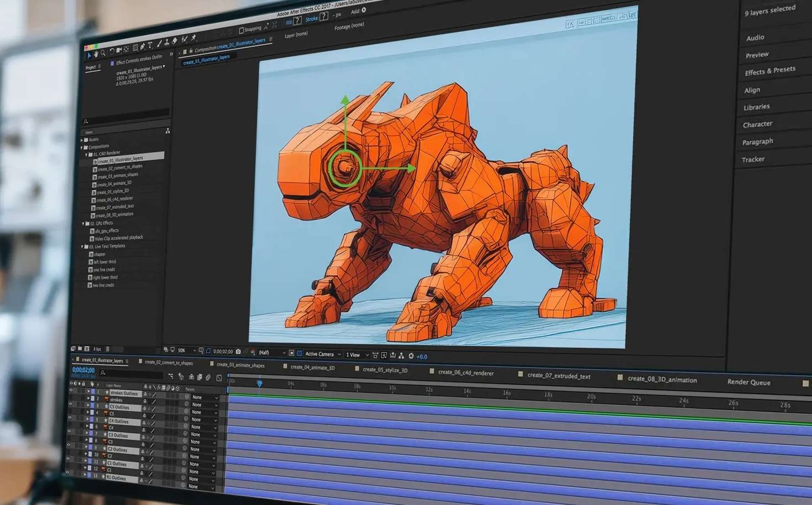The width and height of the screenshot is (812, 505).
Task: Select the Brush tool
Action: [x=159, y=44]
